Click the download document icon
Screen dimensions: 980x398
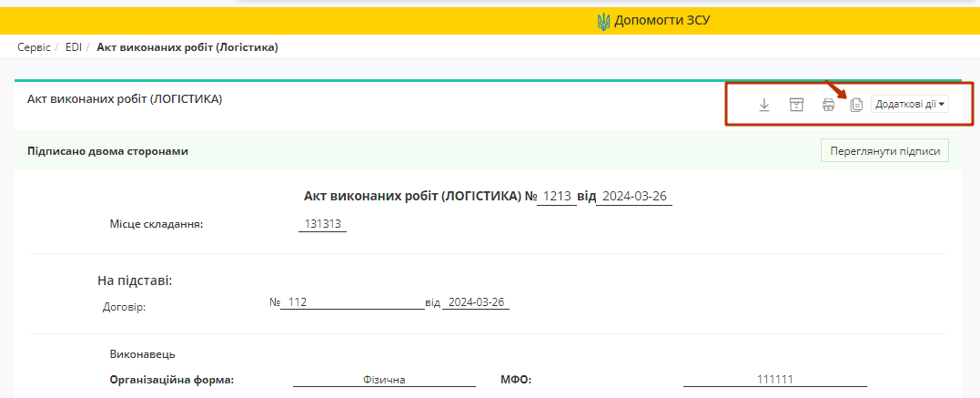763,105
